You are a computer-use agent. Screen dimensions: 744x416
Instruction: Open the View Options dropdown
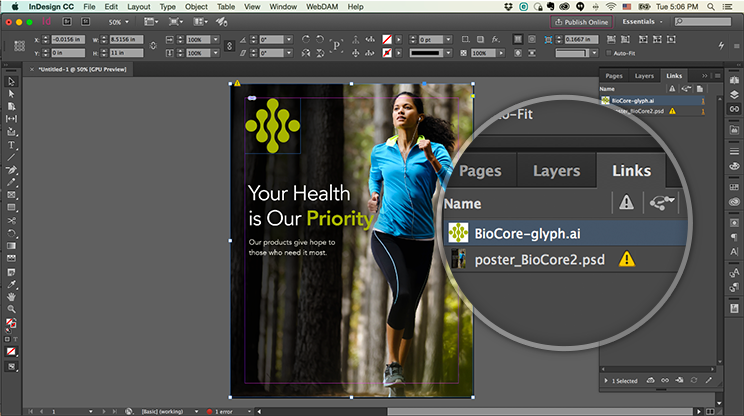(x=151, y=22)
